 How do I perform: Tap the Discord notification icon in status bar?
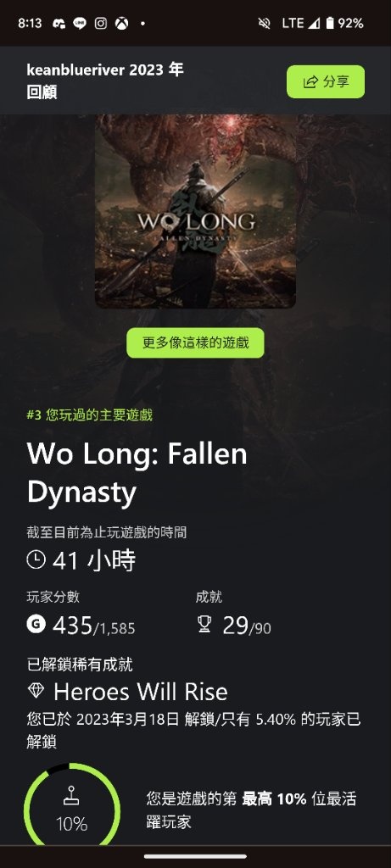pyautogui.click(x=59, y=23)
